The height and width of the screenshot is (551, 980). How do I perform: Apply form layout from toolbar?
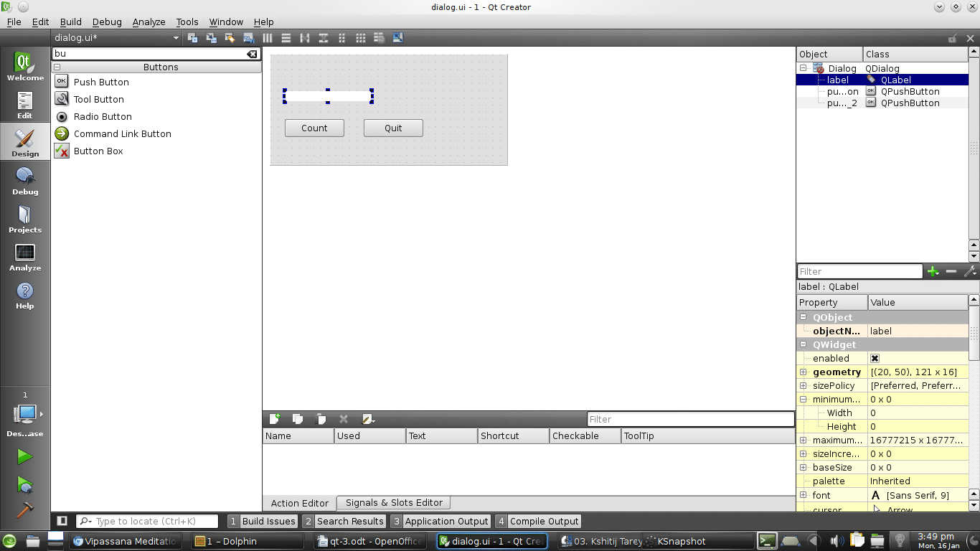pos(342,38)
